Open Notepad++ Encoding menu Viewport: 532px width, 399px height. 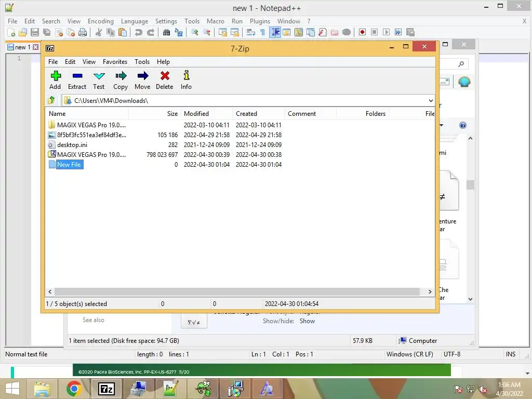(100, 21)
